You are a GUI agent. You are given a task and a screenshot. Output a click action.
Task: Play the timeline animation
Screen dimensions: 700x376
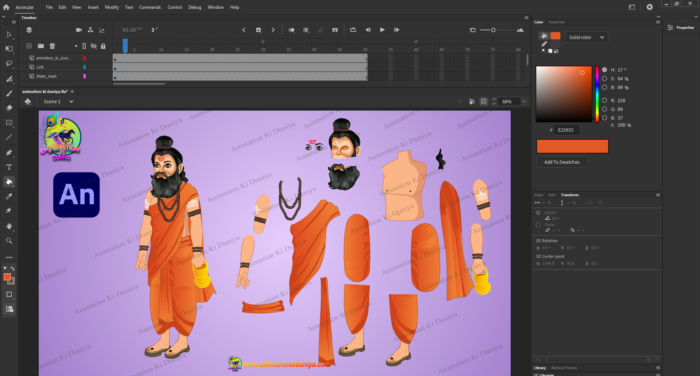click(382, 30)
